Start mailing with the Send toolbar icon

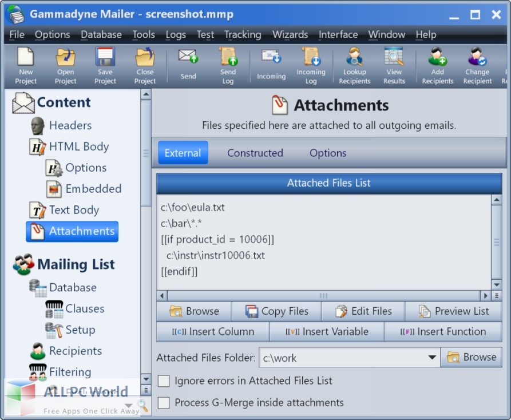point(188,65)
